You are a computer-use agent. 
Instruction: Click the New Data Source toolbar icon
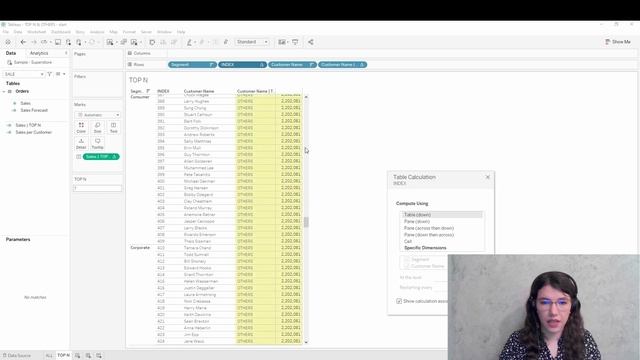(68, 42)
